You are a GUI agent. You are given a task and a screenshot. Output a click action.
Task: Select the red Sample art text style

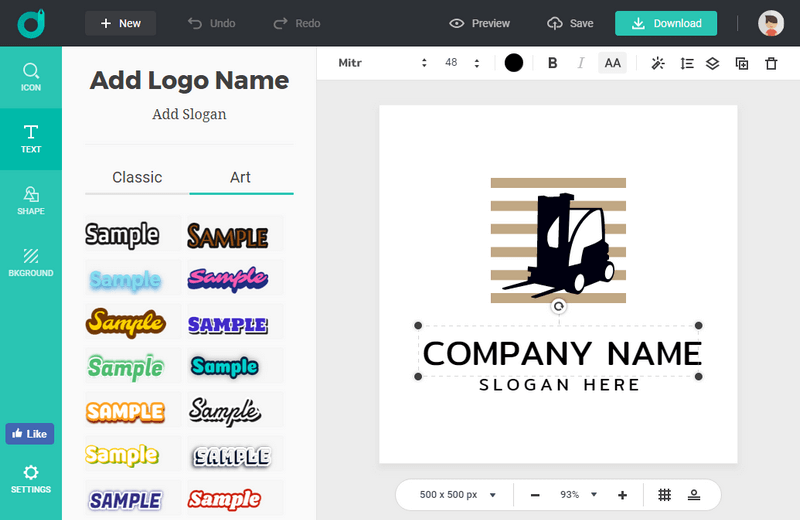(x=225, y=498)
